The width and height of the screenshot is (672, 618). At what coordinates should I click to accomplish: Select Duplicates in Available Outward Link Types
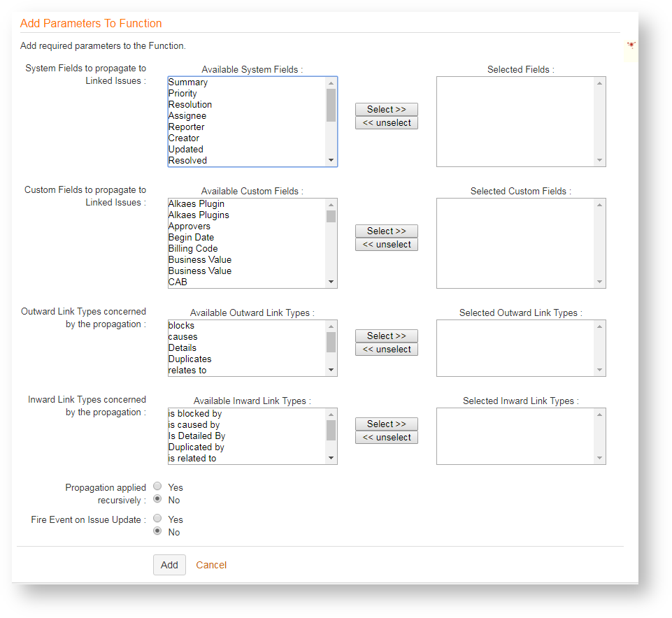[190, 359]
